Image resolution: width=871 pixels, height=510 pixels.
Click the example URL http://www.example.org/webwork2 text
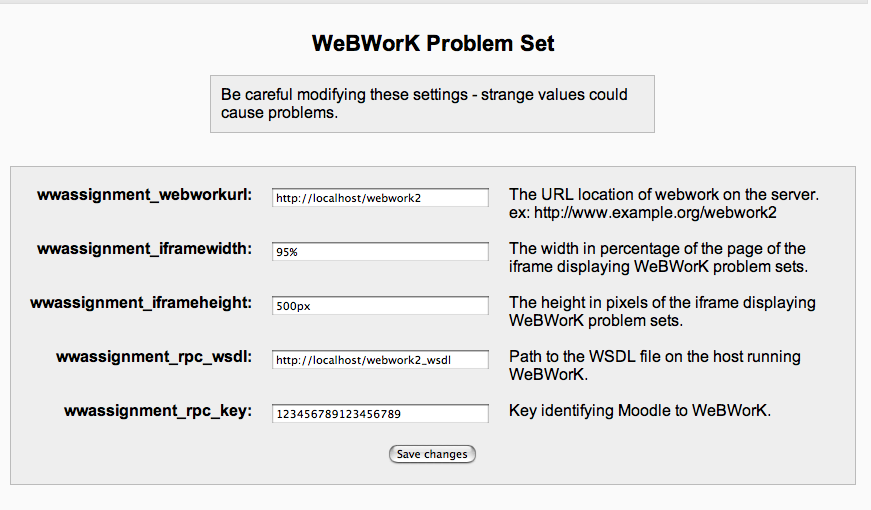pyautogui.click(x=655, y=213)
